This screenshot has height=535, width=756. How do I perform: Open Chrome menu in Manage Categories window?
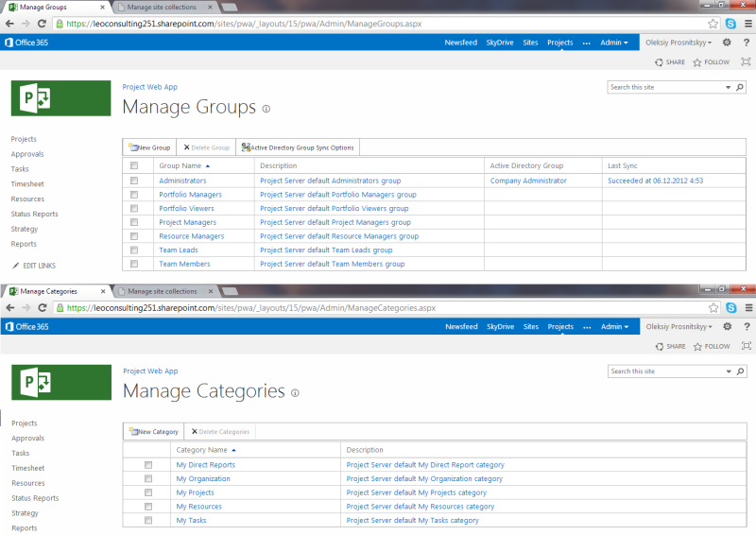point(748,308)
